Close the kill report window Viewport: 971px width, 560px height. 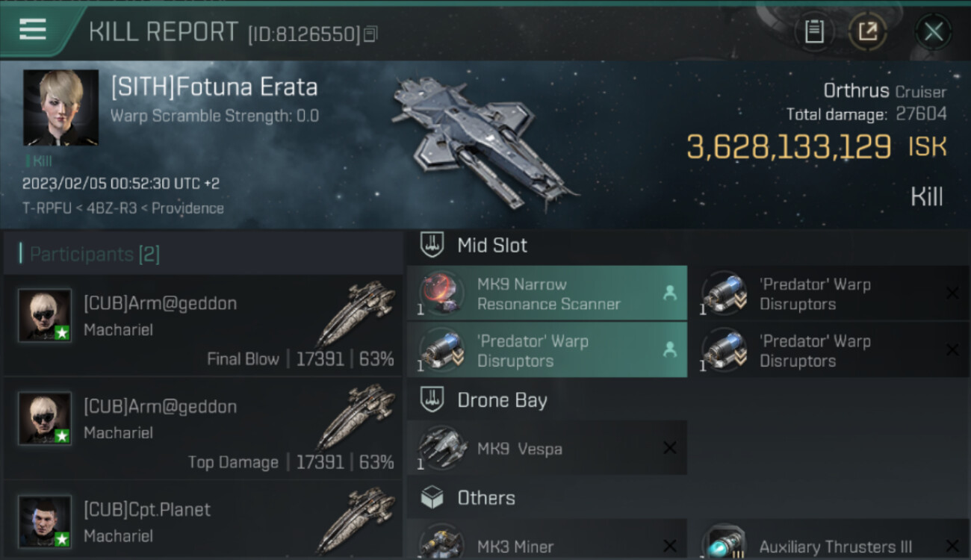click(933, 31)
